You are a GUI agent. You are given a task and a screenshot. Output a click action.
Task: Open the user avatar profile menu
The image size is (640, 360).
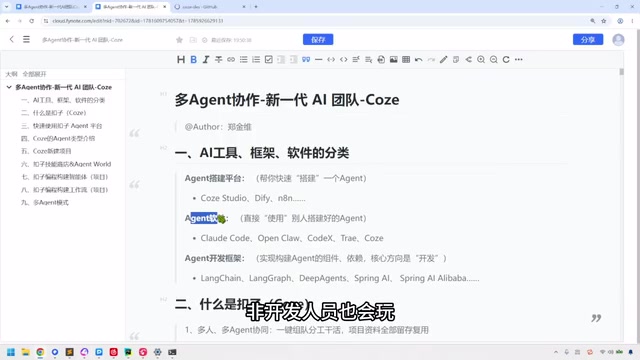618,40
